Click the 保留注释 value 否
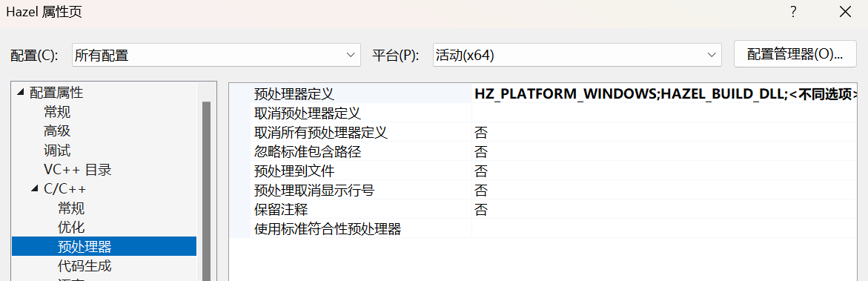 [x=481, y=210]
